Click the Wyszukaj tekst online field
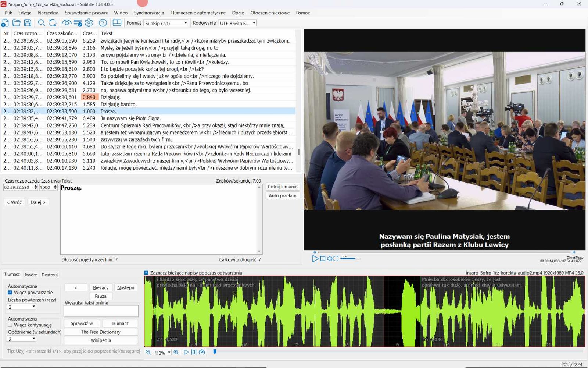Image resolution: width=588 pixels, height=368 pixels. point(101,311)
